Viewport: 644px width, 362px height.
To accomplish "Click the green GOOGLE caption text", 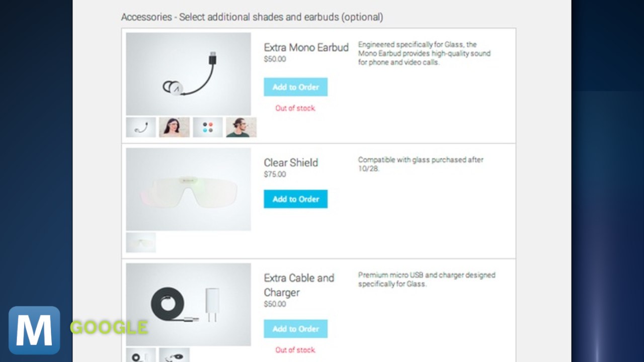I will tap(109, 328).
